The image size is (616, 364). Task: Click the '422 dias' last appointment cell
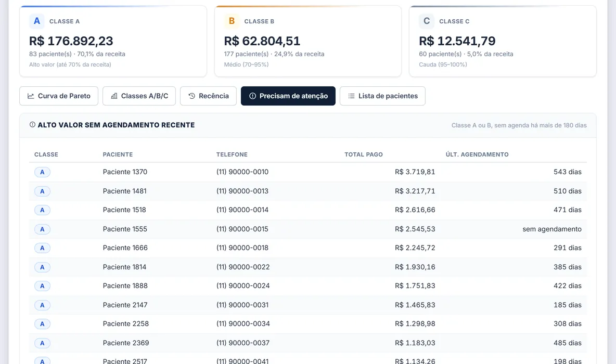pos(568,286)
